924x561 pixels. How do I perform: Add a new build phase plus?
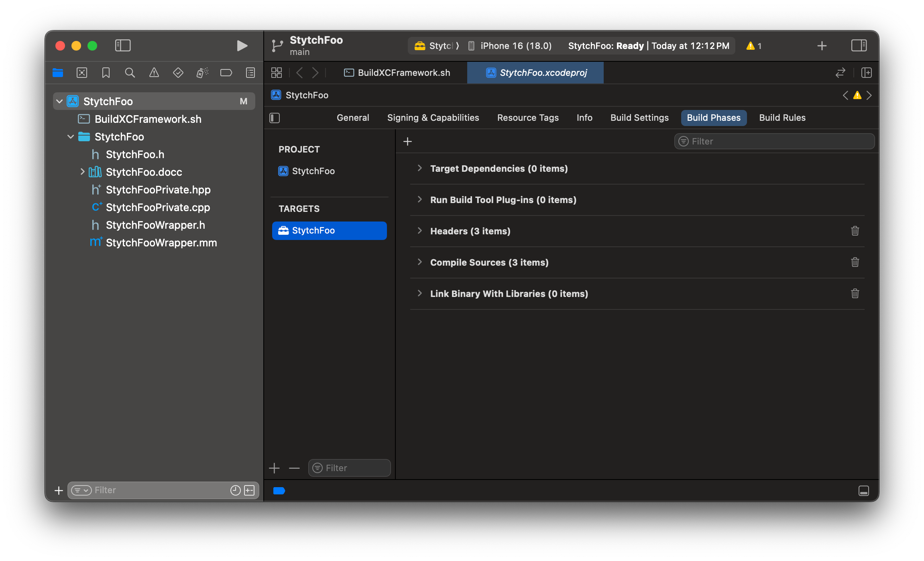407,141
